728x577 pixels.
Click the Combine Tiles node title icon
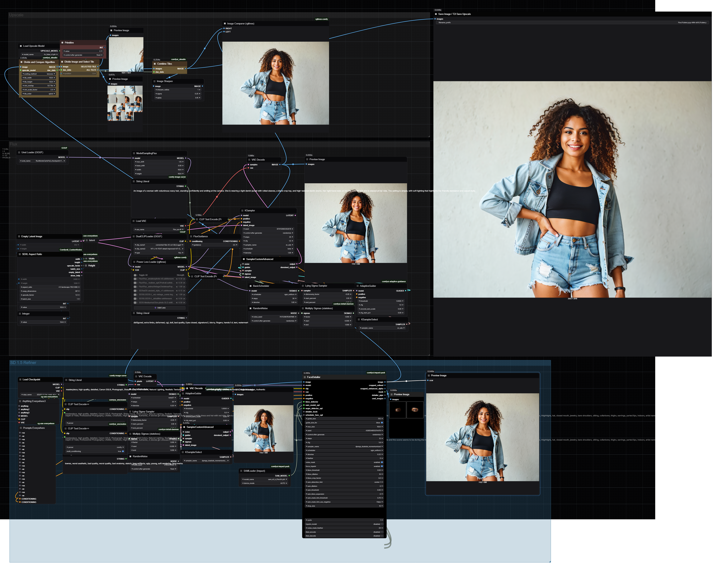pos(155,64)
